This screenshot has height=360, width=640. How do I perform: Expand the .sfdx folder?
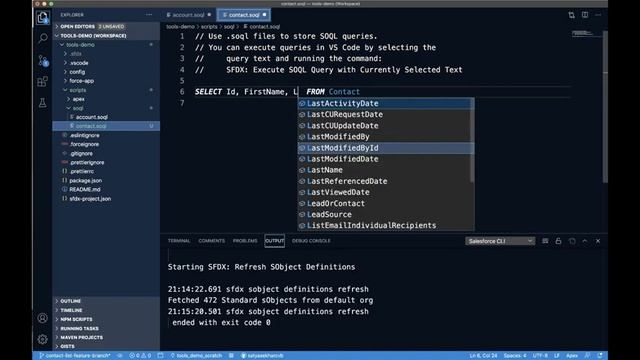point(106,54)
